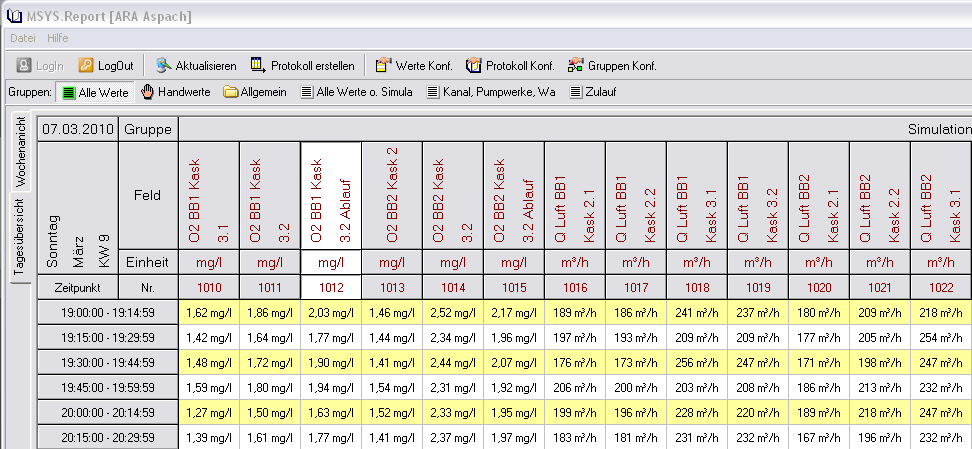972x449 pixels.
Task: Open the Datei menu
Action: point(23,38)
